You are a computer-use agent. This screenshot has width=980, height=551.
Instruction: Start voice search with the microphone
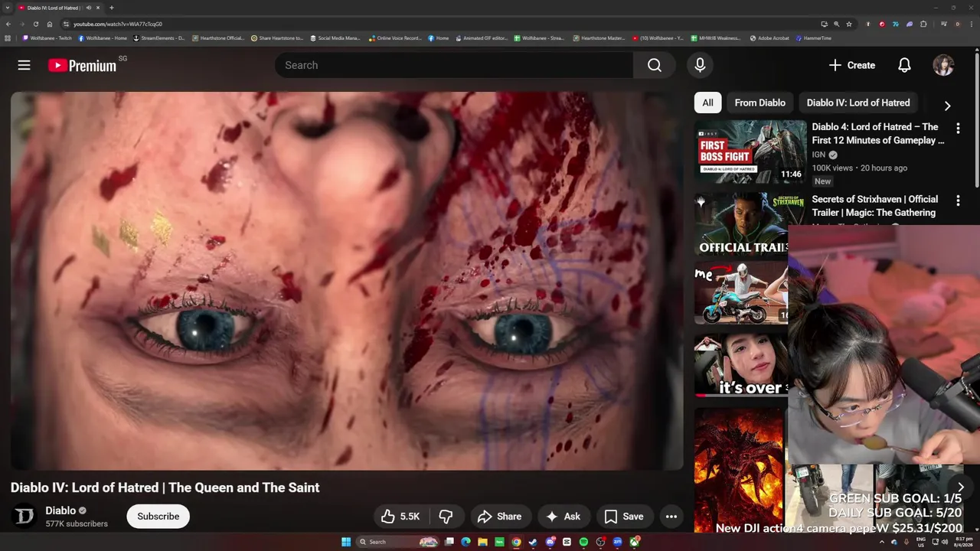click(x=700, y=65)
